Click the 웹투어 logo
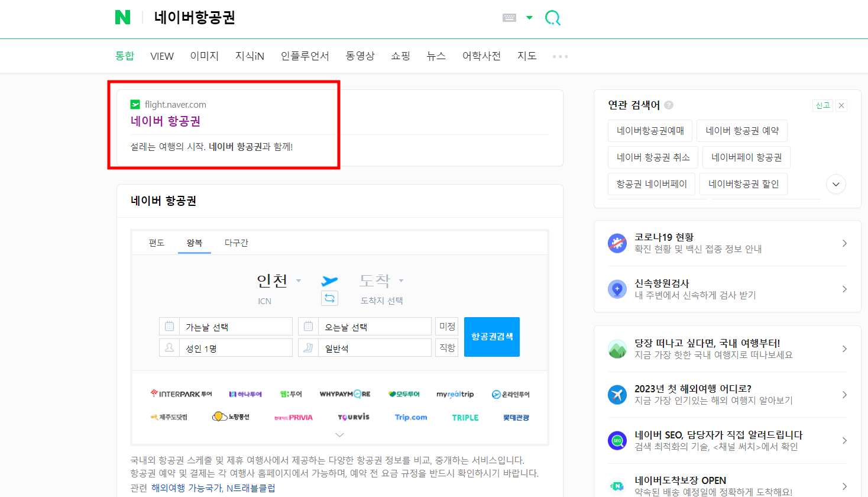 click(291, 394)
